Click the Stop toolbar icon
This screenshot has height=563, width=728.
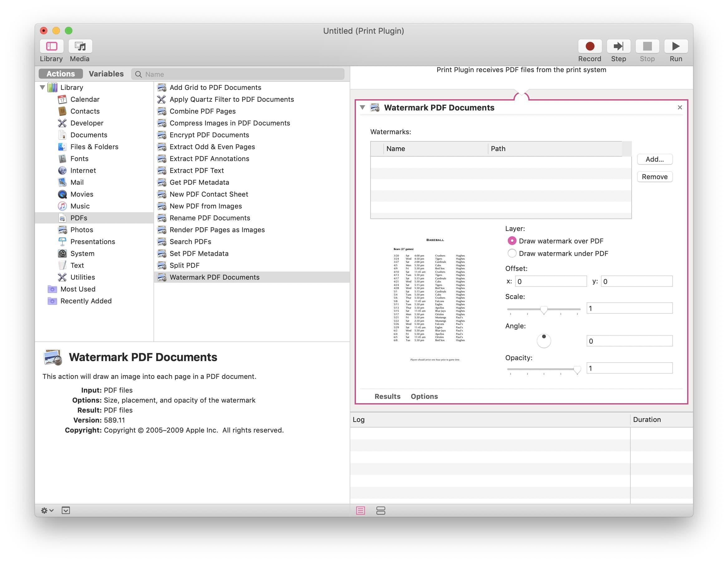pyautogui.click(x=647, y=47)
